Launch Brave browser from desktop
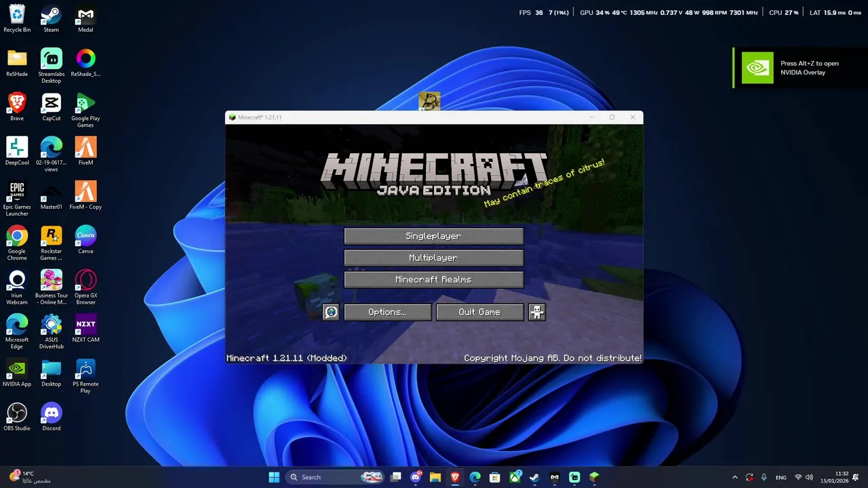 [x=17, y=107]
